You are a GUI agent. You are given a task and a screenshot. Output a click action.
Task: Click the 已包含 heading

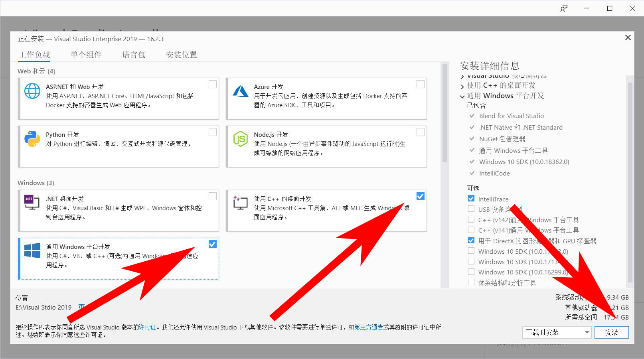[476, 105]
